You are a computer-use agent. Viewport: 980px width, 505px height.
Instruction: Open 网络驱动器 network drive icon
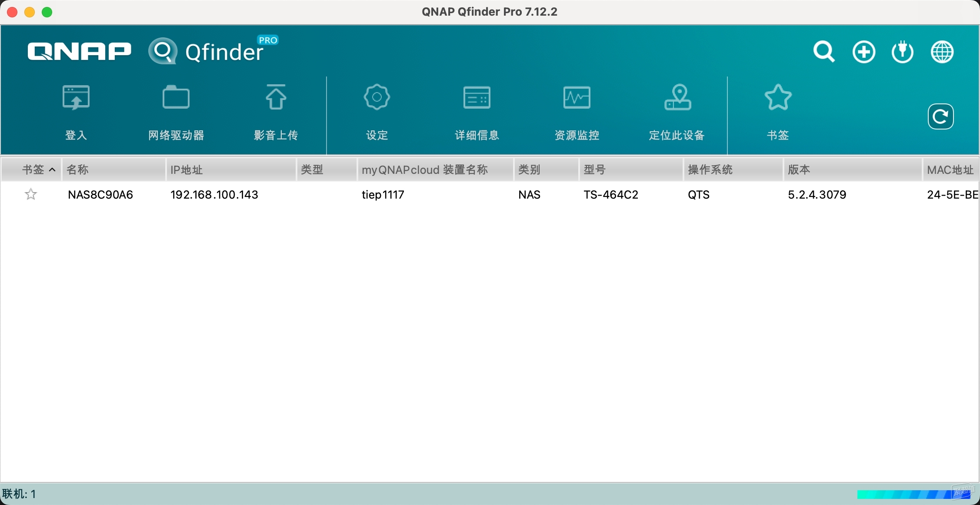click(176, 97)
